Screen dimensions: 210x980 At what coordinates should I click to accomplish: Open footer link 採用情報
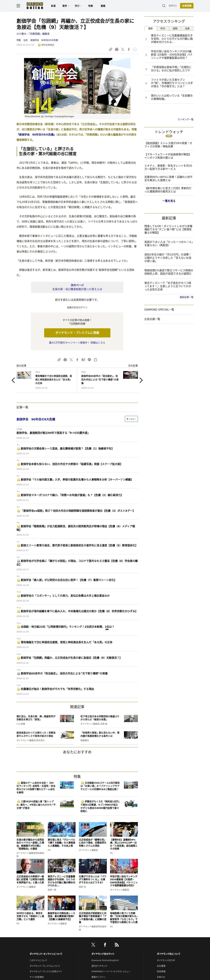161,971
